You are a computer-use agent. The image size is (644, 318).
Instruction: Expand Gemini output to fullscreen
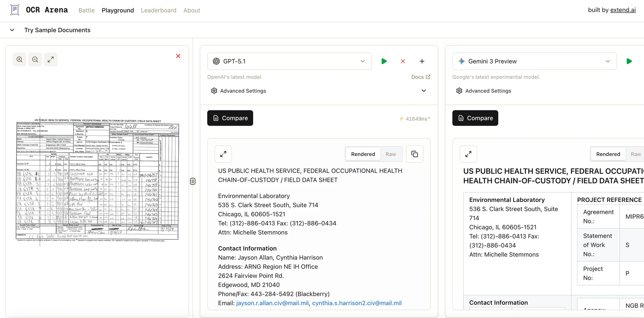click(x=469, y=154)
